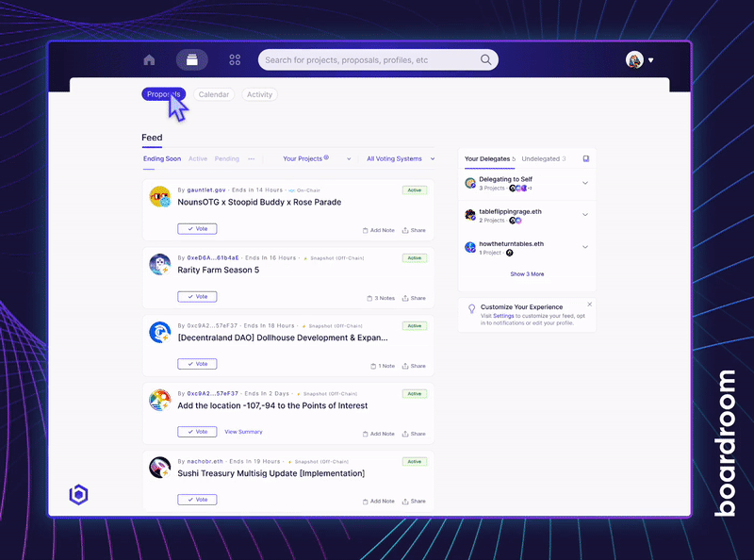
Task: Add Note to Sushi Treasury Multisig Update
Action: tap(379, 502)
